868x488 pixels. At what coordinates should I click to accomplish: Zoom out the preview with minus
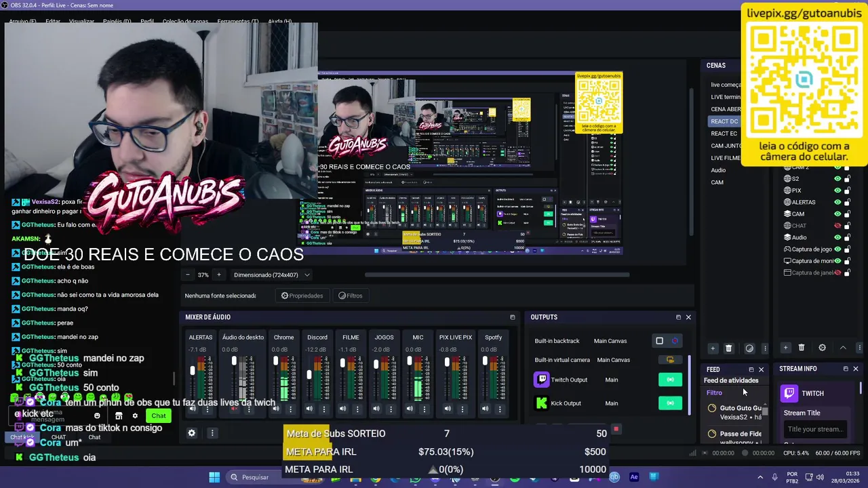coord(188,274)
